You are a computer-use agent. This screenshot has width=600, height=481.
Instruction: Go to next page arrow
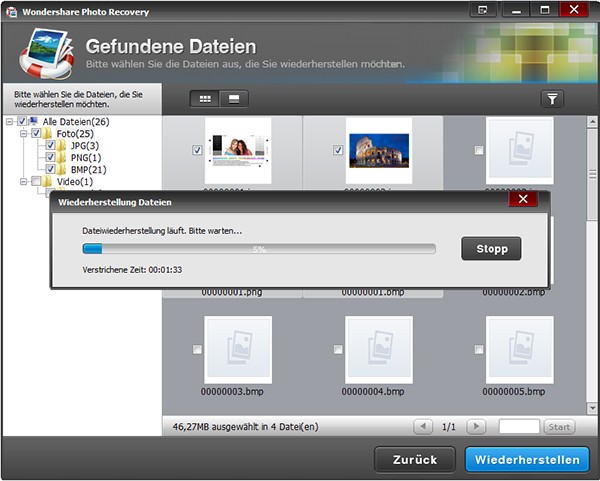[476, 427]
